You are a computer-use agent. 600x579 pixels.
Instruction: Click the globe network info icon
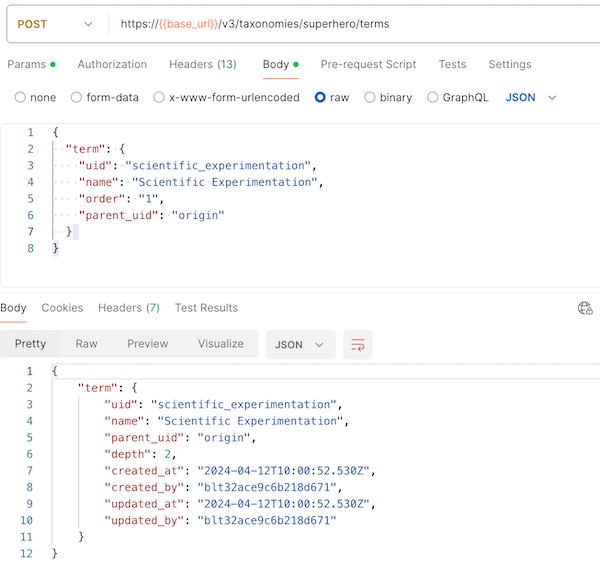585,308
